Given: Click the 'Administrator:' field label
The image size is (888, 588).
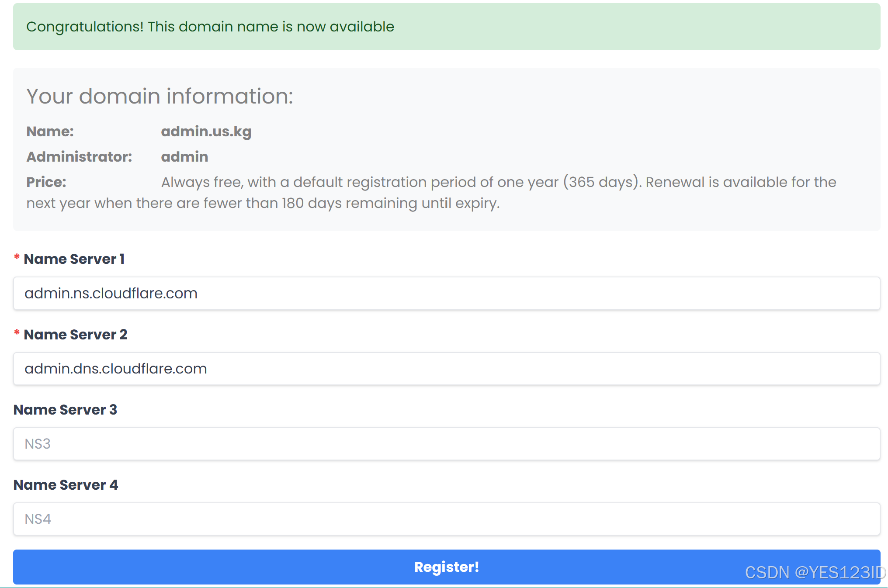Looking at the screenshot, I should click(x=79, y=157).
